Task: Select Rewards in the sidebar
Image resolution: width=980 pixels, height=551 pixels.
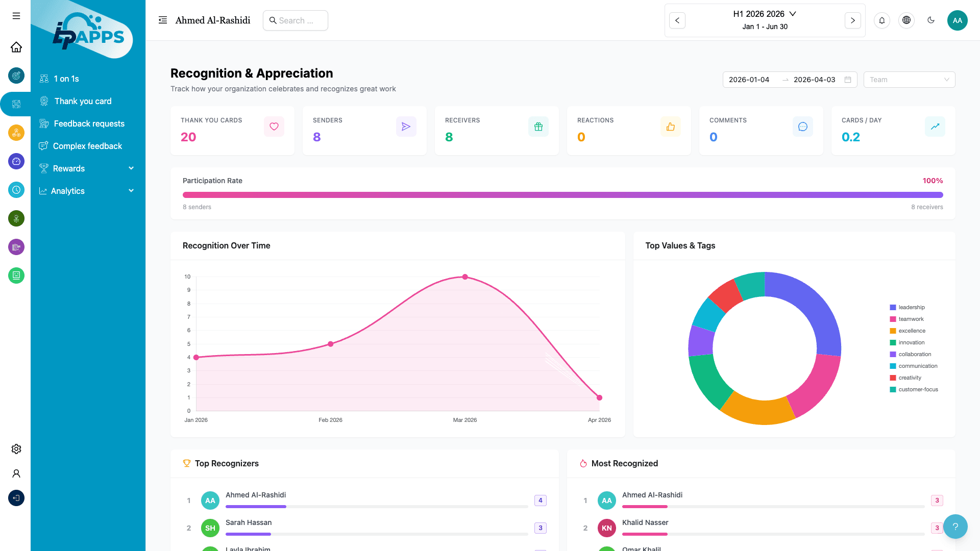Action: click(69, 168)
